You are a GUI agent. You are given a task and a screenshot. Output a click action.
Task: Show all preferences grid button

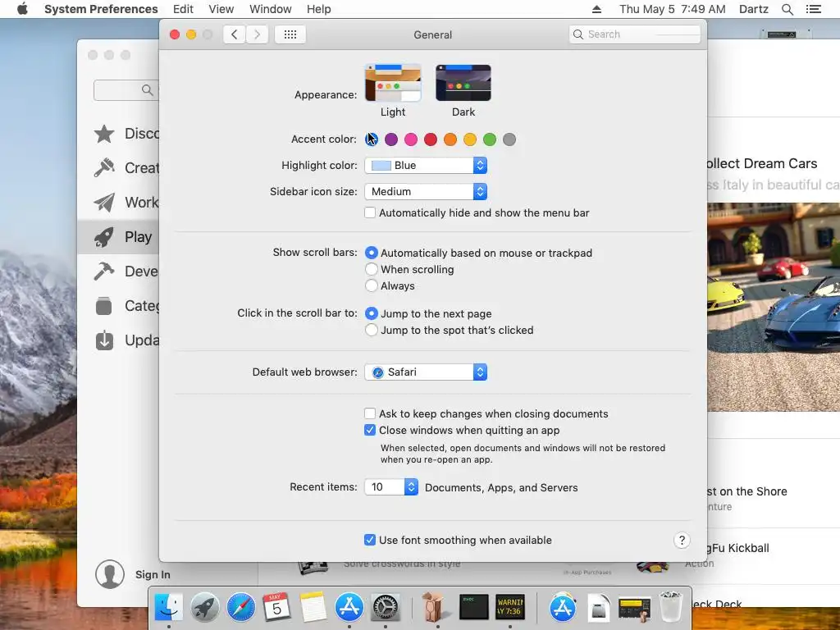pyautogui.click(x=290, y=34)
